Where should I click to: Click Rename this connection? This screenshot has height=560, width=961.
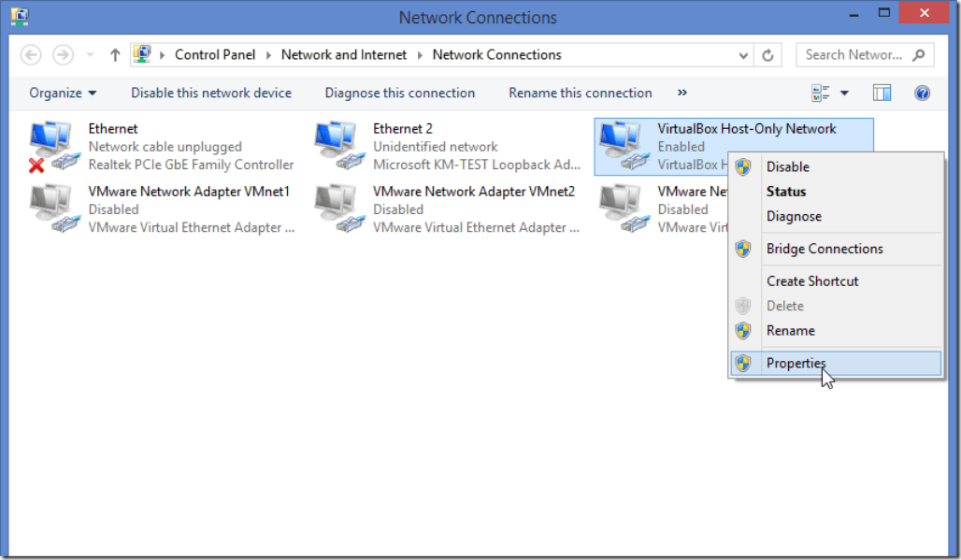(x=580, y=93)
